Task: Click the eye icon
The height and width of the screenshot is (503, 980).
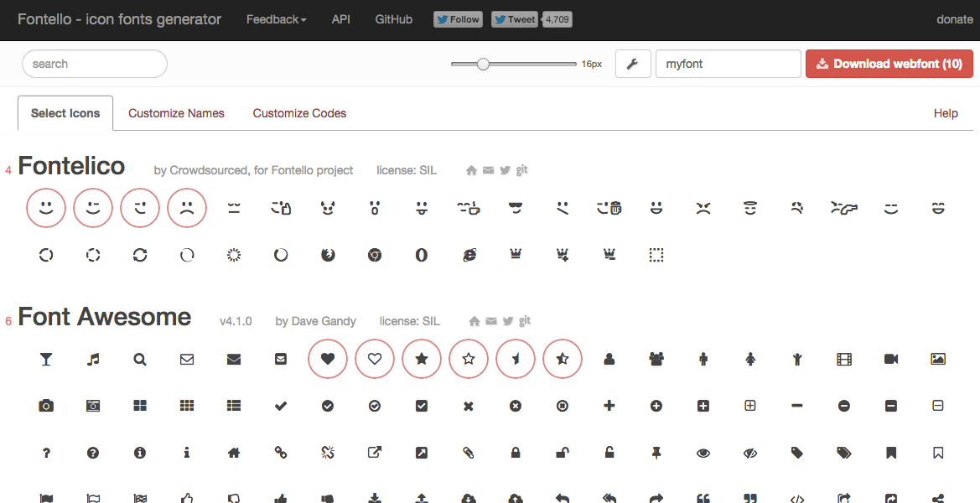Action: click(703, 453)
